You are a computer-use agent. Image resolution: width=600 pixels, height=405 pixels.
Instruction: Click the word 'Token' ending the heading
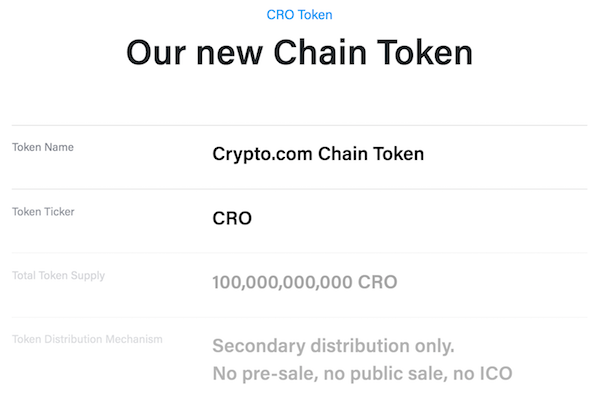click(x=425, y=52)
